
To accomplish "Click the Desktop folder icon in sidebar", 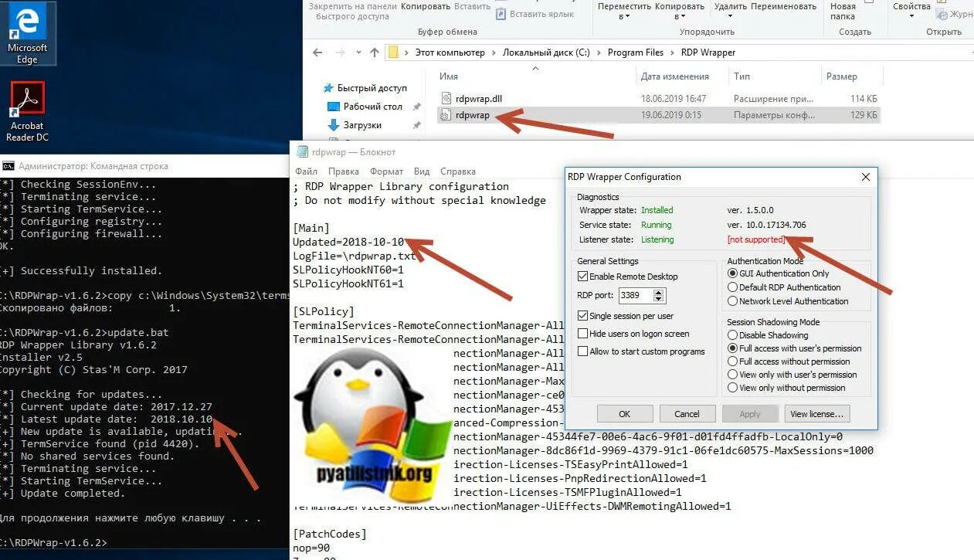I will (334, 107).
